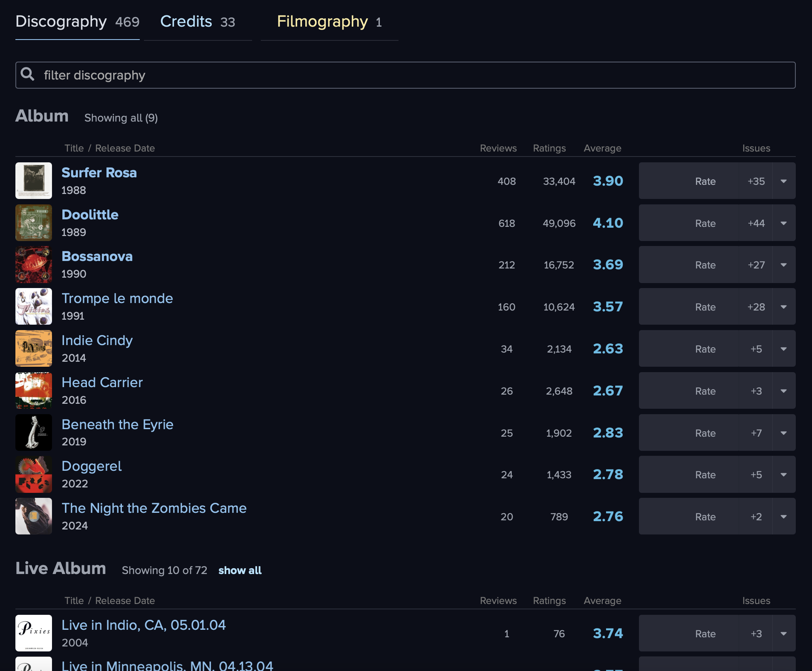Open Surfer Rosa album cover thumbnail
Image resolution: width=812 pixels, height=671 pixels.
(x=34, y=181)
